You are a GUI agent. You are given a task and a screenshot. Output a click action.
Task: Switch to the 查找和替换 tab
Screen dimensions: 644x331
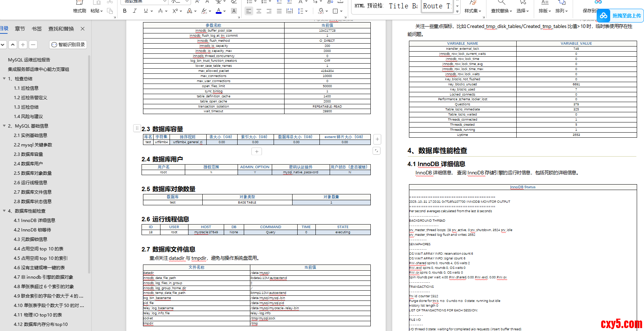61,29
